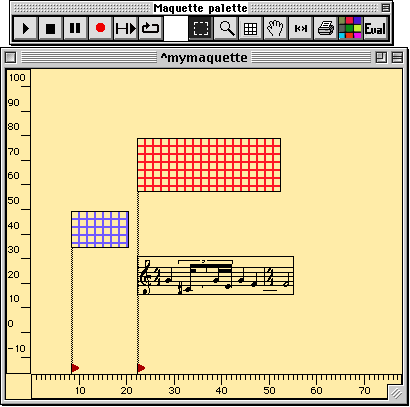410x407 pixels.
Task: Toggle the loop playback icon
Action: (150, 29)
